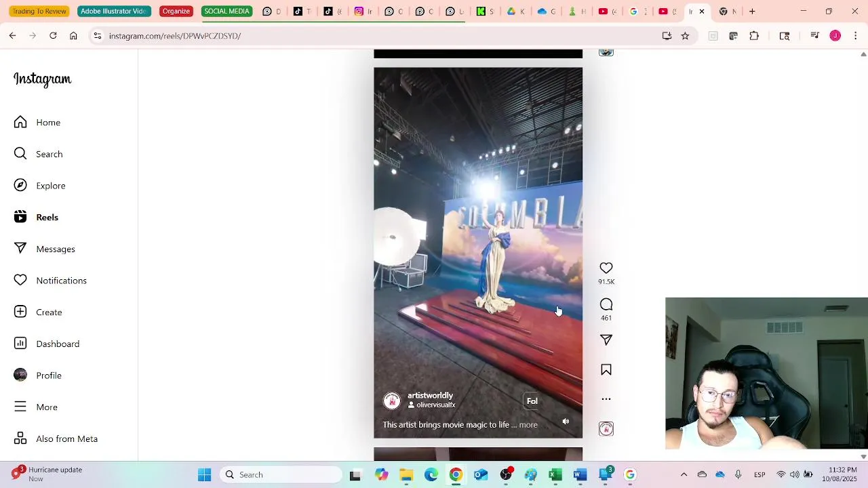Bookmark this page with star icon
The height and width of the screenshot is (488, 868).
click(685, 36)
